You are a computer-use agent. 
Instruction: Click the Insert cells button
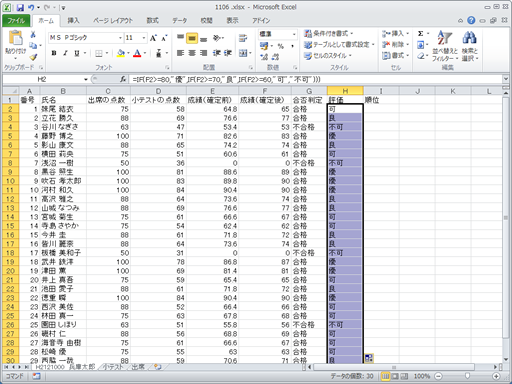(396, 34)
